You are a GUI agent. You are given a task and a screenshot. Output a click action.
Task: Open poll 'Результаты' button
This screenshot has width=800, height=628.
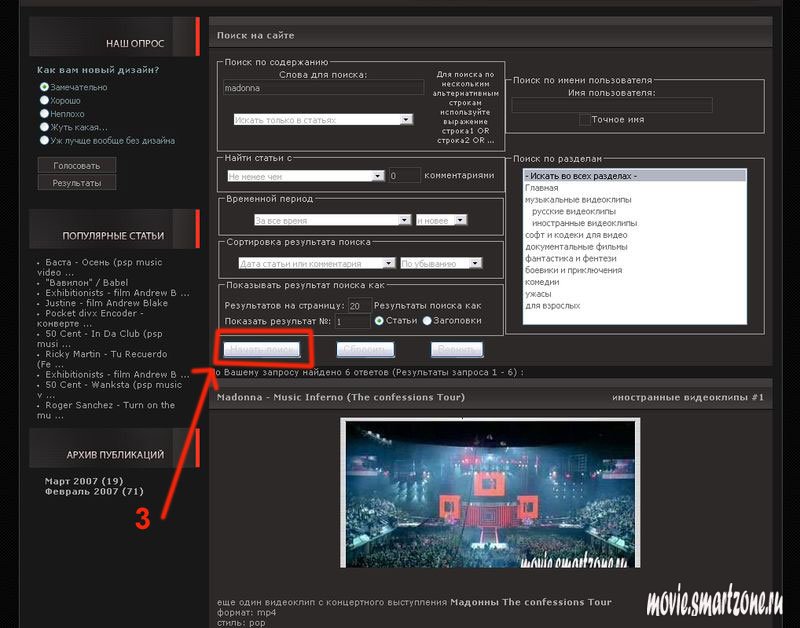coord(77,183)
